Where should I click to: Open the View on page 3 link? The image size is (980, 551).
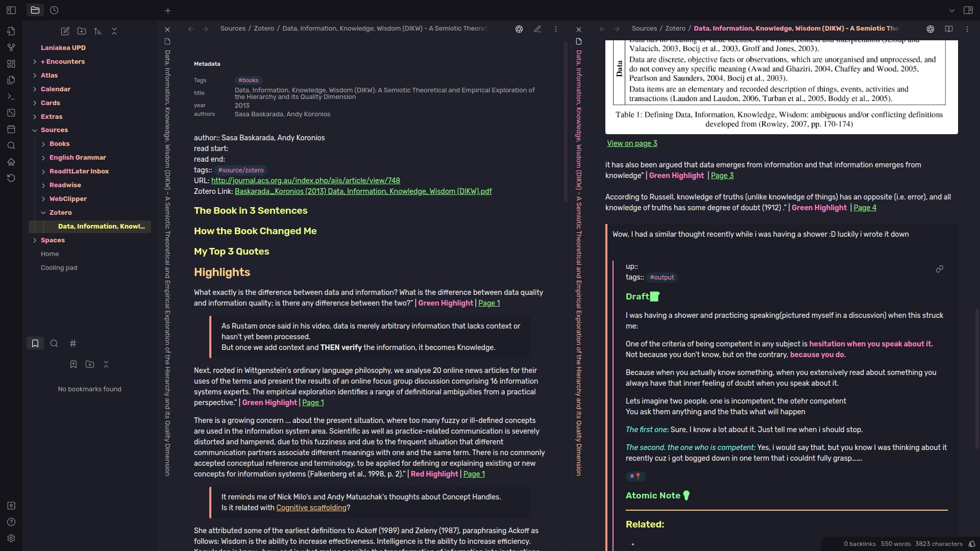point(632,143)
